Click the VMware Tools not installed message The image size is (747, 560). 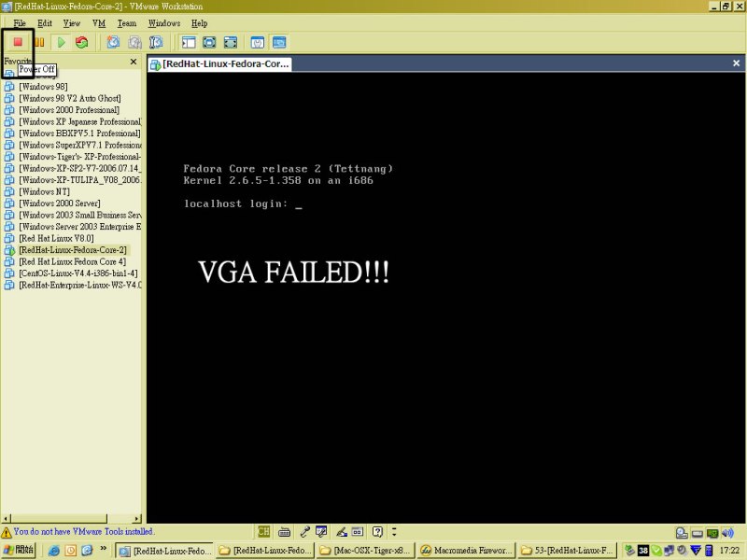pos(83,531)
